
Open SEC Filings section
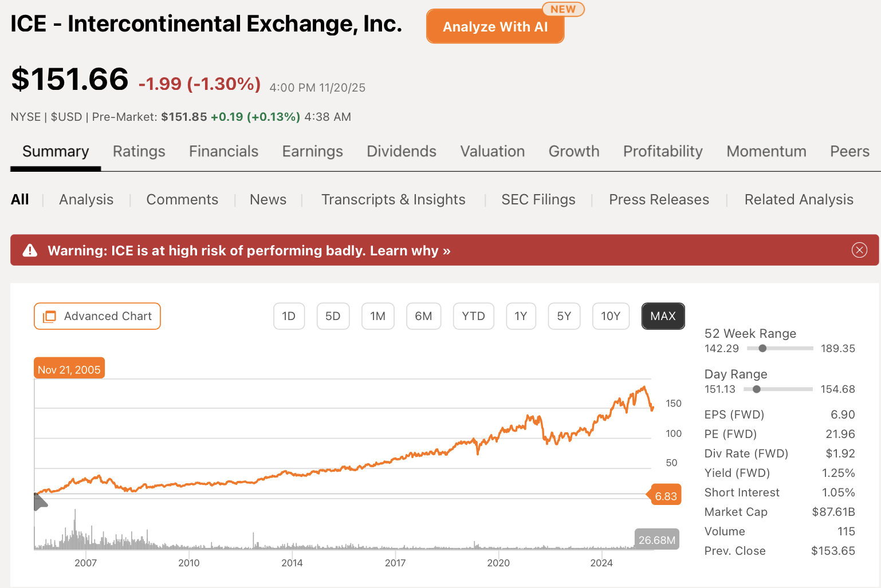[538, 199]
